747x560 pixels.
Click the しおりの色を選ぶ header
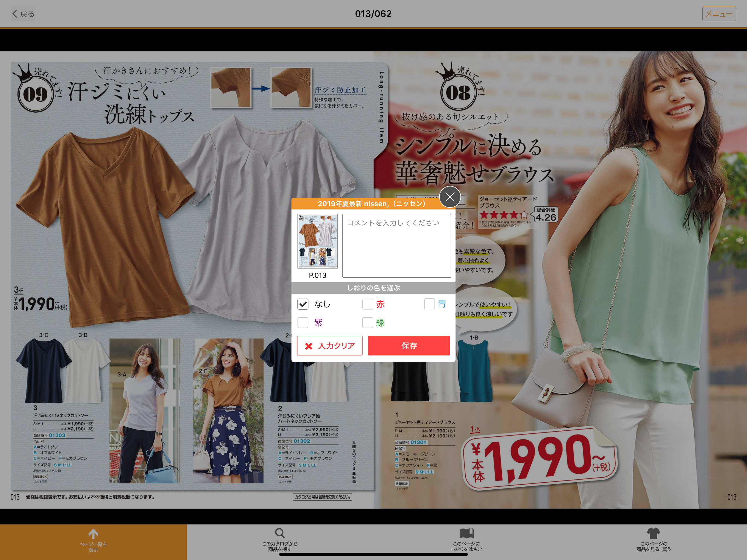(x=373, y=288)
